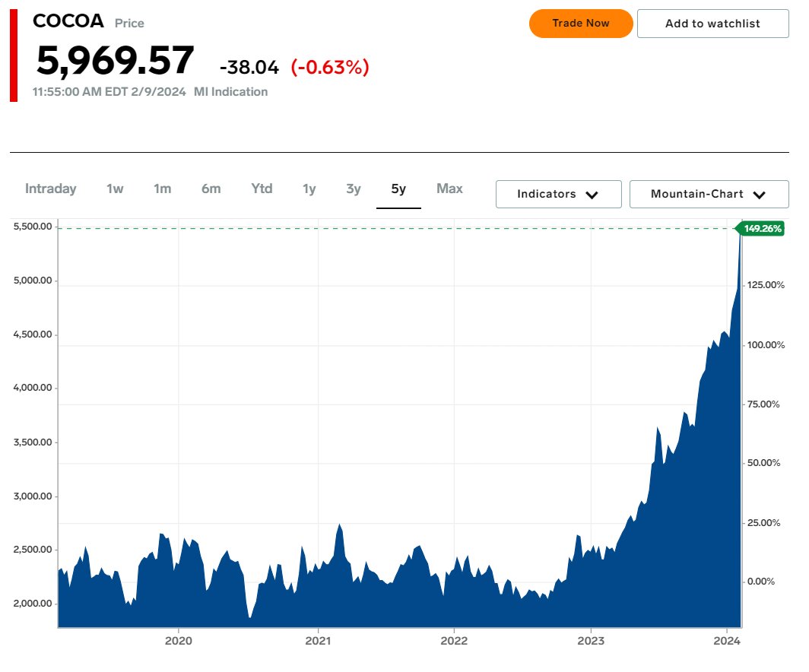
Task: Show year-to-date performance with Ytd
Action: click(262, 189)
